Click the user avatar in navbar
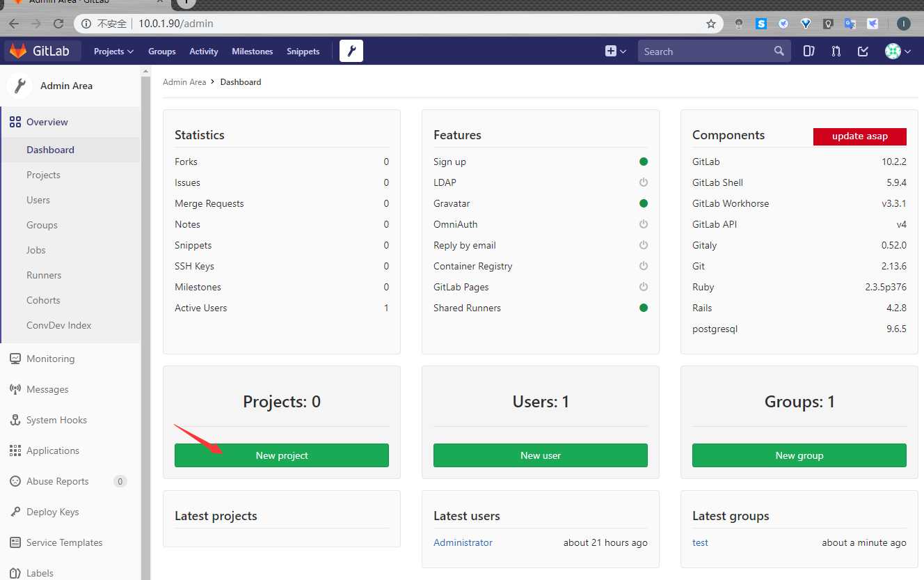 click(893, 51)
